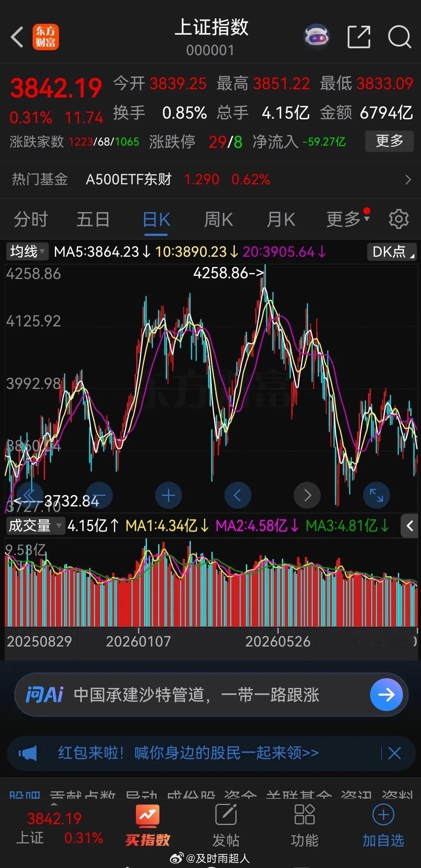421x868 pixels.
Task: Expand the 更多 chart period dropdown
Action: (348, 219)
